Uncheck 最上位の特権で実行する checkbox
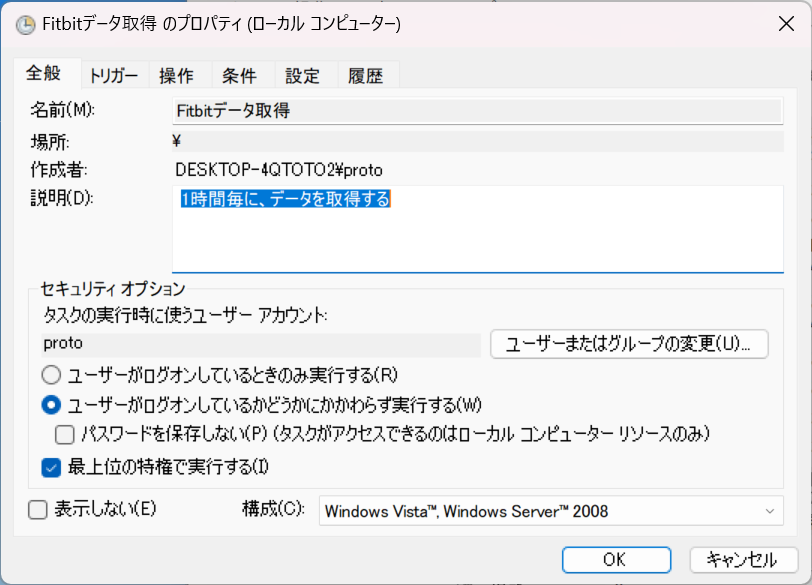Viewport: 812px width, 585px height. (x=51, y=466)
